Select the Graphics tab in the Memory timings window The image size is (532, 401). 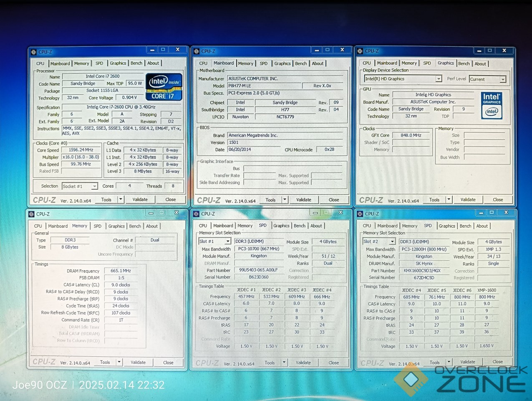[116, 226]
